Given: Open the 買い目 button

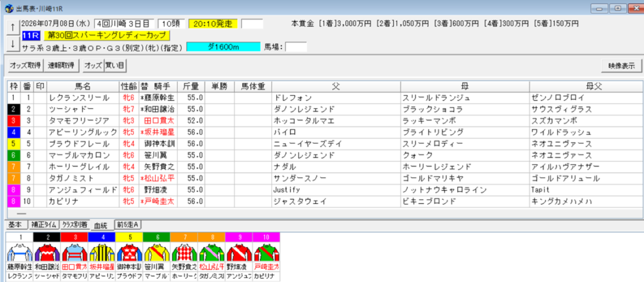Looking at the screenshot, I should coord(115,65).
